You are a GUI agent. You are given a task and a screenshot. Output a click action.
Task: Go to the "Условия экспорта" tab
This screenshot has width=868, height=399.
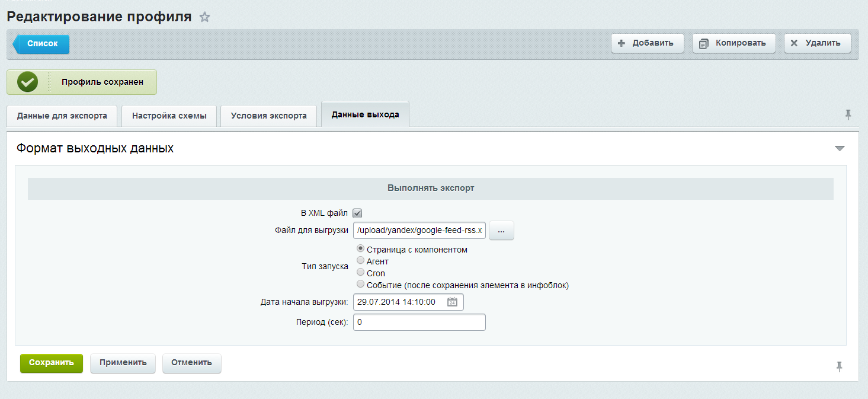pyautogui.click(x=269, y=116)
